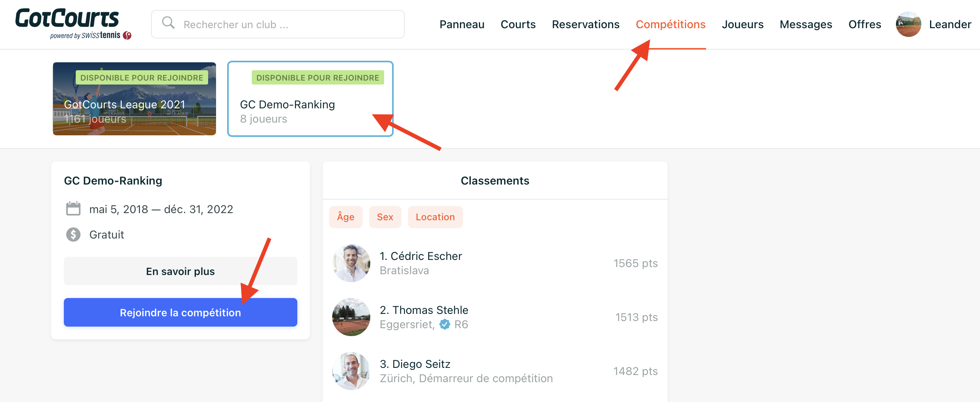980x402 pixels.
Task: Open the Joueurs navigation tab
Action: (x=743, y=25)
